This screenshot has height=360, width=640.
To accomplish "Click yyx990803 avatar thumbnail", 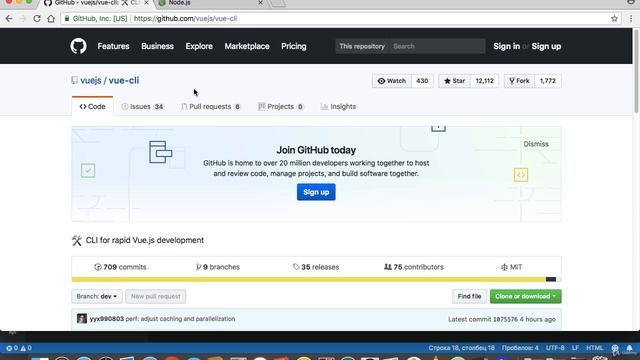I will coord(82,319).
